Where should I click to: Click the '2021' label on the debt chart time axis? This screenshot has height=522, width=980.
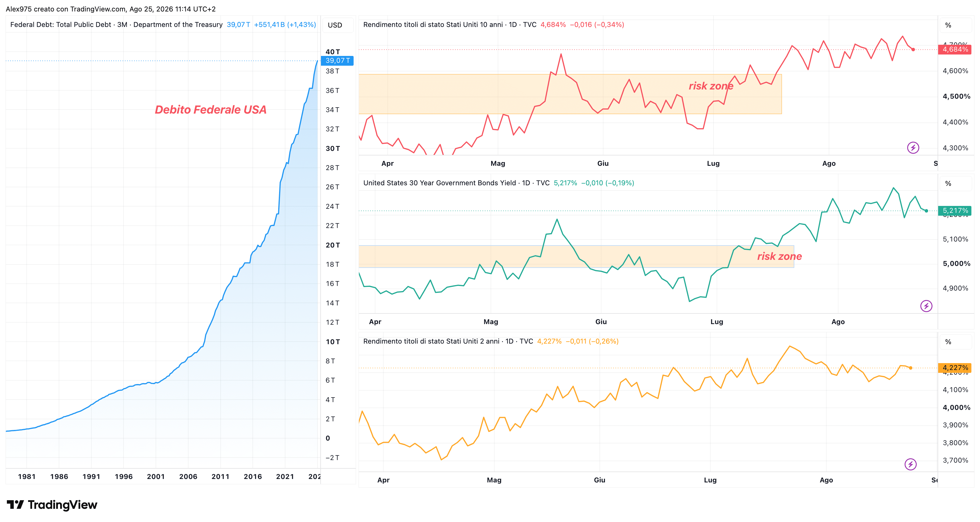pos(285,477)
